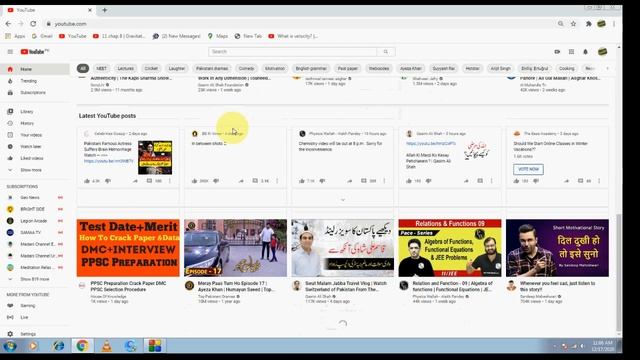Image resolution: width=640 pixels, height=360 pixels.
Task: Open the create video camera icon
Action: point(557,52)
